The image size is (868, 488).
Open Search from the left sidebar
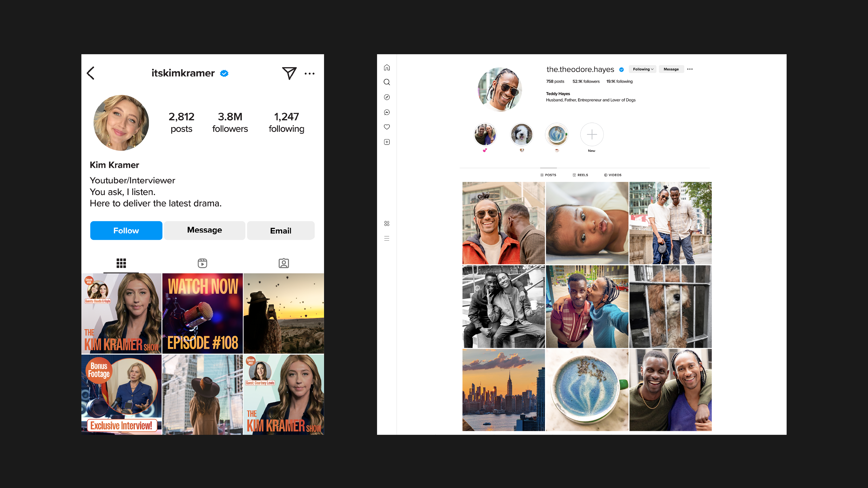coord(387,82)
